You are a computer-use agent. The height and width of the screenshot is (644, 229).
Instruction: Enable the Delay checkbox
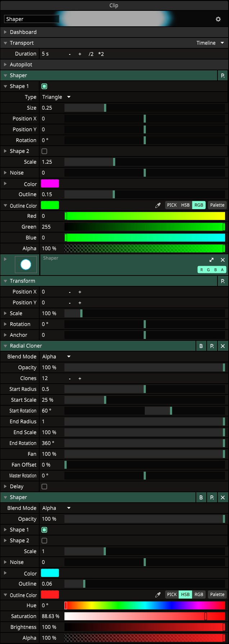pos(44,486)
